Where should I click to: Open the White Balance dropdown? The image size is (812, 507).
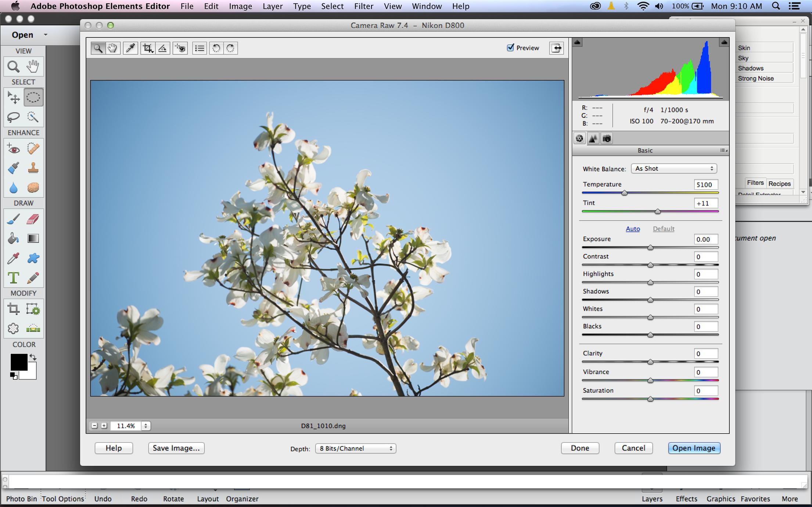[x=674, y=169]
